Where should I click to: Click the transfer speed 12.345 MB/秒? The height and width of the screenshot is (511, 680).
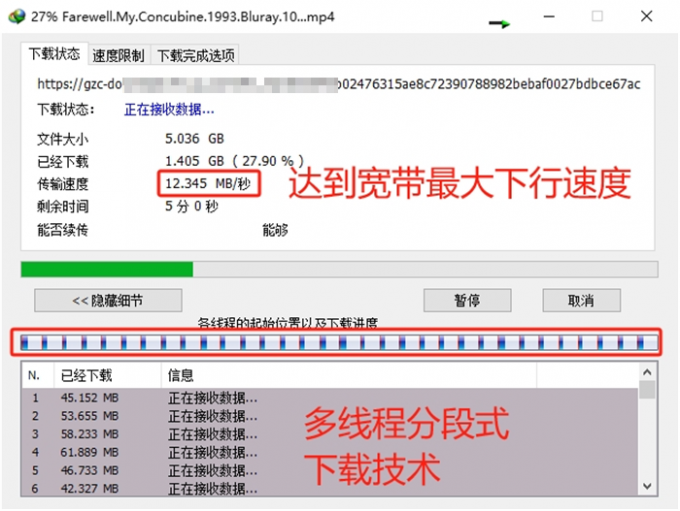click(208, 184)
